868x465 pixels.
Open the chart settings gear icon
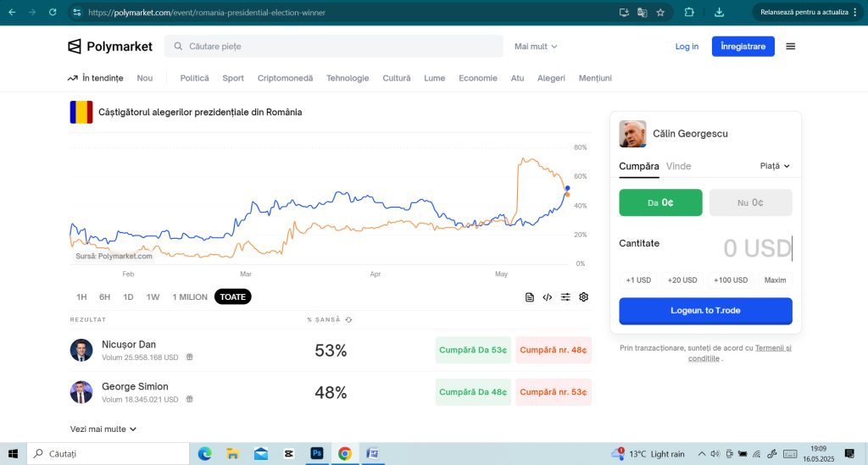click(583, 297)
